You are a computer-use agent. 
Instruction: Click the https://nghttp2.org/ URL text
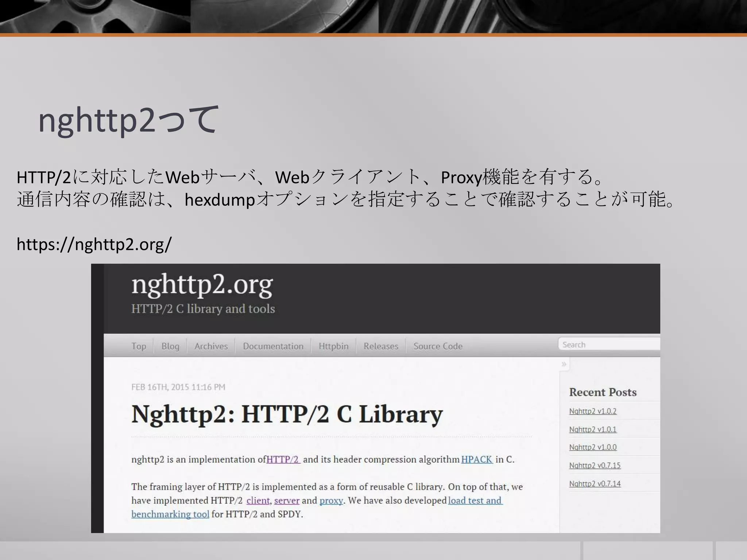[x=94, y=244]
